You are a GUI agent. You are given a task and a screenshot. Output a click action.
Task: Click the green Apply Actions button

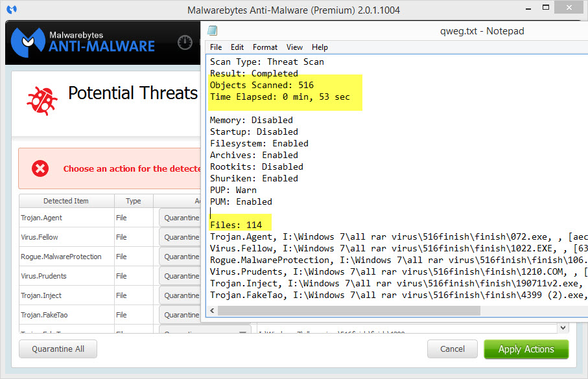tap(526, 349)
